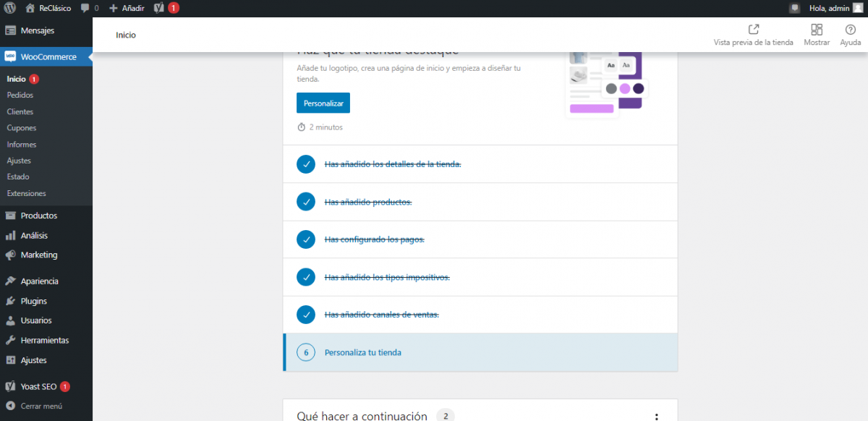Click the Yoast icon in admin bar
868x421 pixels.
point(159,8)
